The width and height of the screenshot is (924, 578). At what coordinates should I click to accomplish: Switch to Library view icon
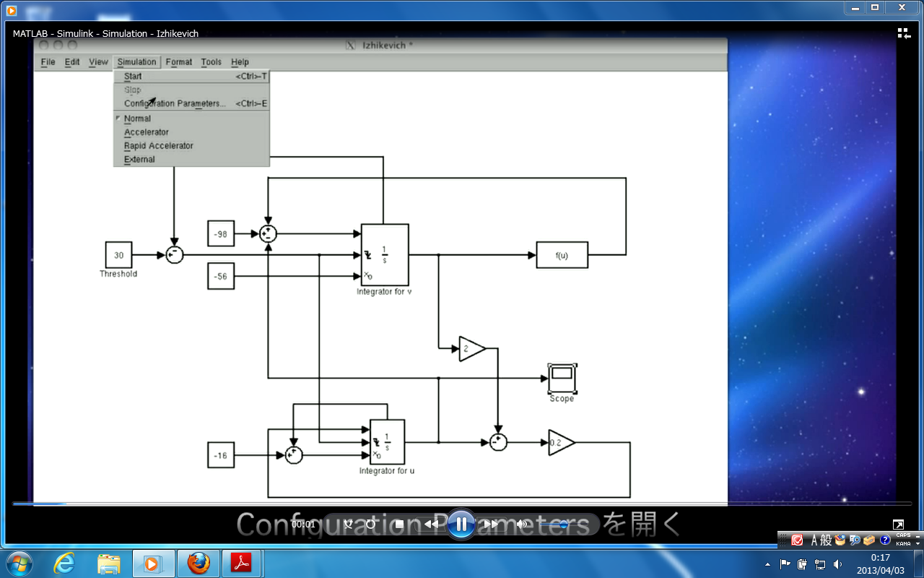tap(904, 33)
